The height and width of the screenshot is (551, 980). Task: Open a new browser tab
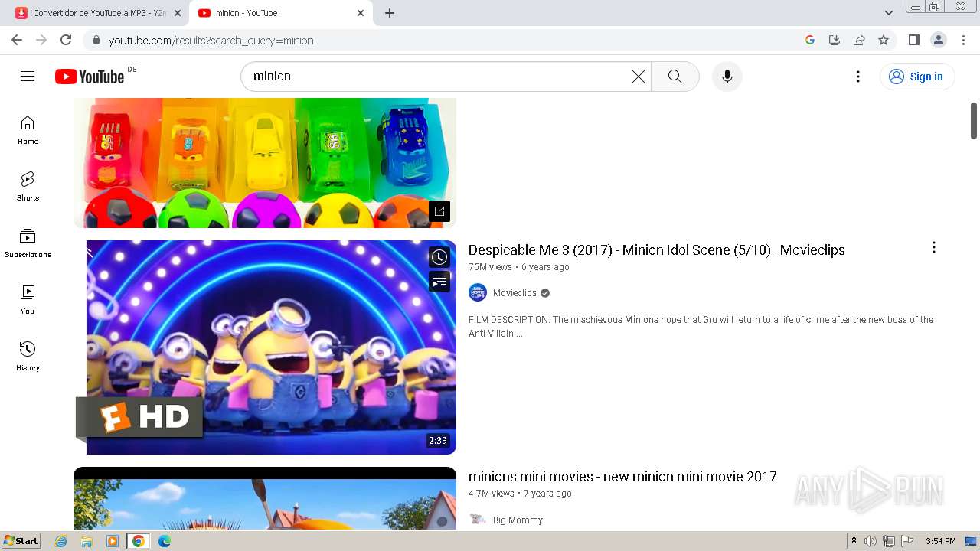390,13
